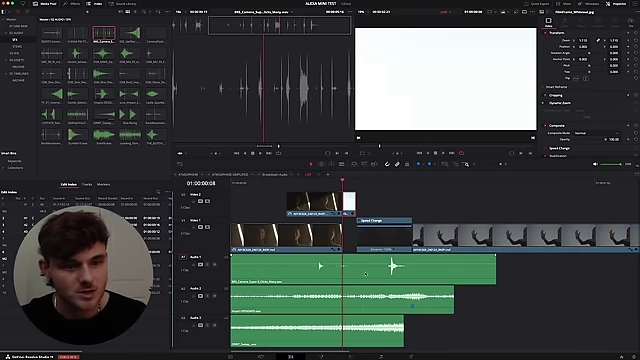Open the Sound Library panel

(x=123, y=4)
